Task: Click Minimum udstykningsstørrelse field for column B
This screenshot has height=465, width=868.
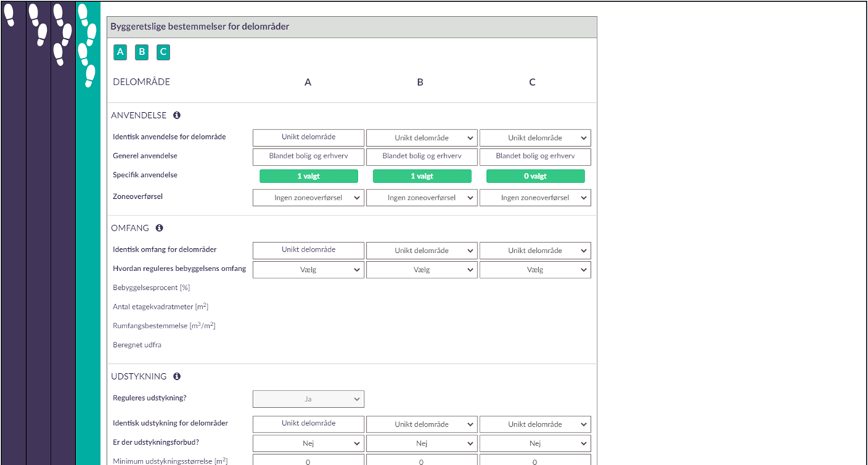Action: click(422, 461)
